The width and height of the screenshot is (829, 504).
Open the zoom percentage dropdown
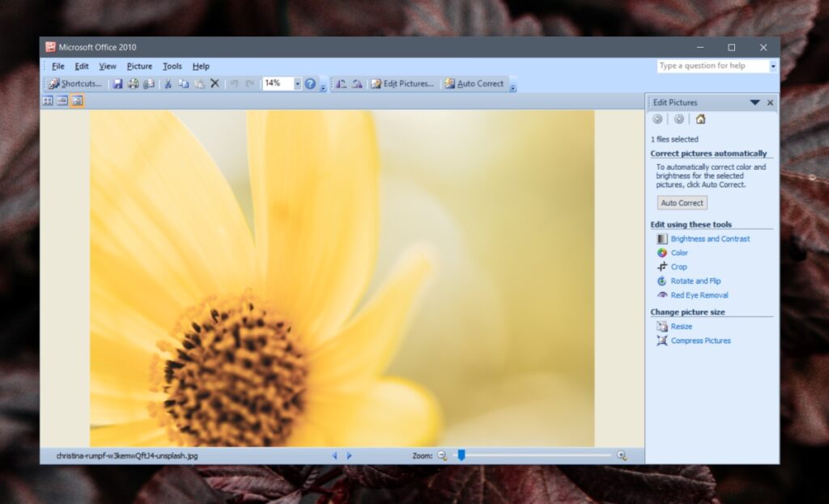[297, 83]
